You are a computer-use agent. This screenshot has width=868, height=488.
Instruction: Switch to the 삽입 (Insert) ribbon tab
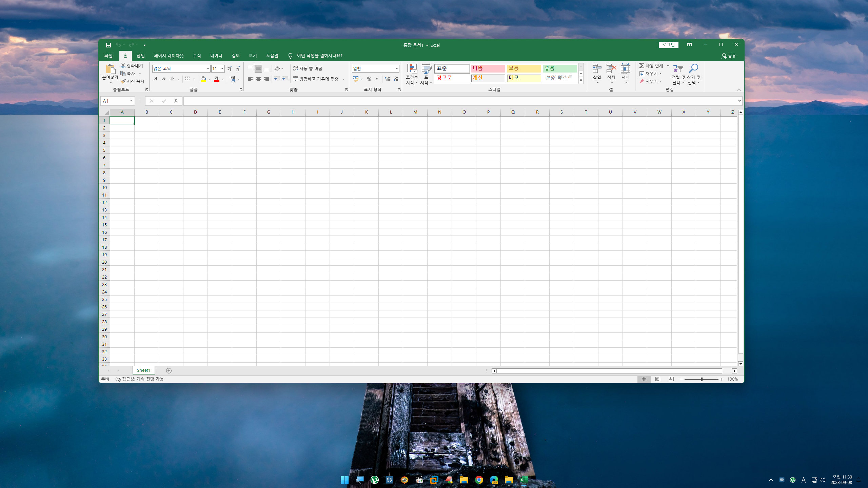pos(140,56)
